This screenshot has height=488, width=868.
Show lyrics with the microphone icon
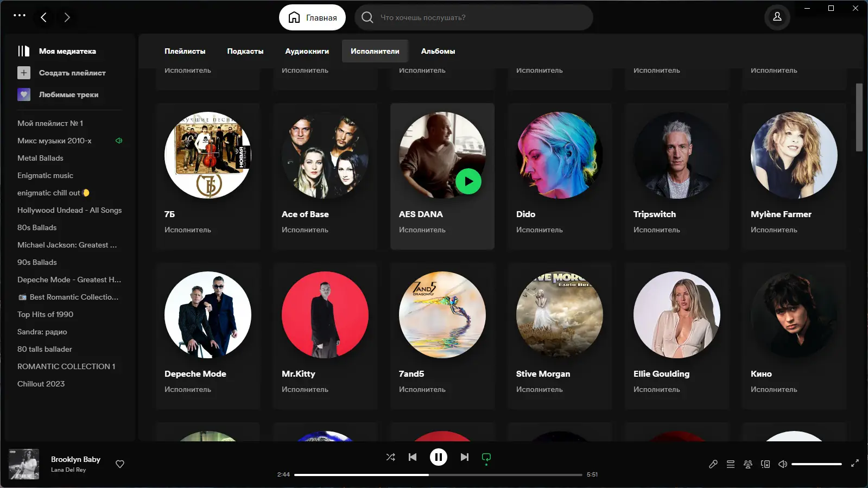(713, 464)
